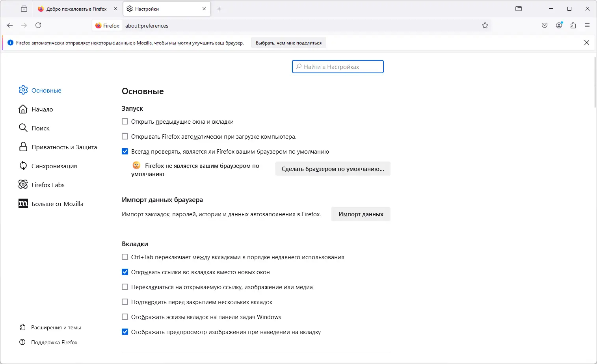
Task: Click the 'Импорт данных' button
Action: click(x=361, y=214)
